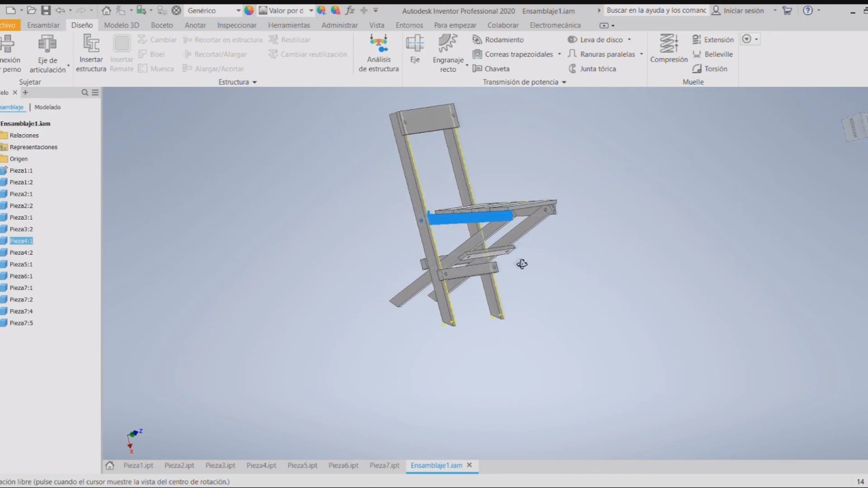Expand the Estructura panel arrow
The width and height of the screenshot is (868, 488).
[254, 82]
